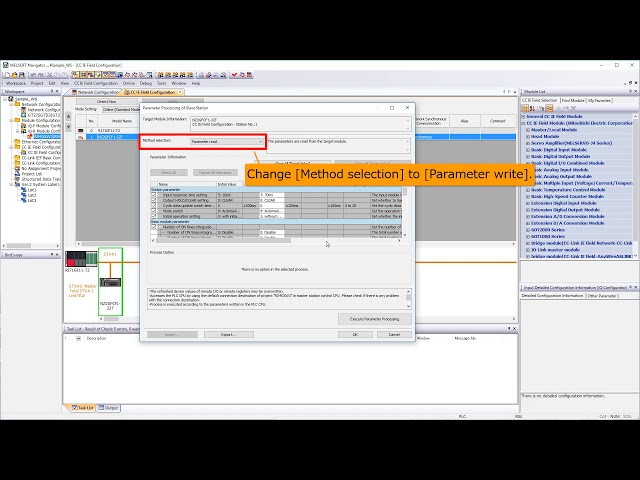
Task: Close the Task List panel with X icon
Action: (x=514, y=328)
